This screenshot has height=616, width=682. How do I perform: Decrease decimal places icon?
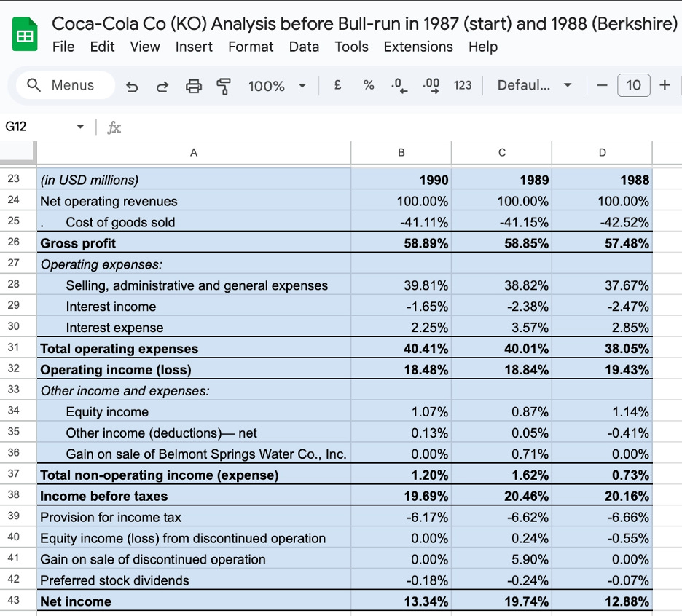click(399, 85)
